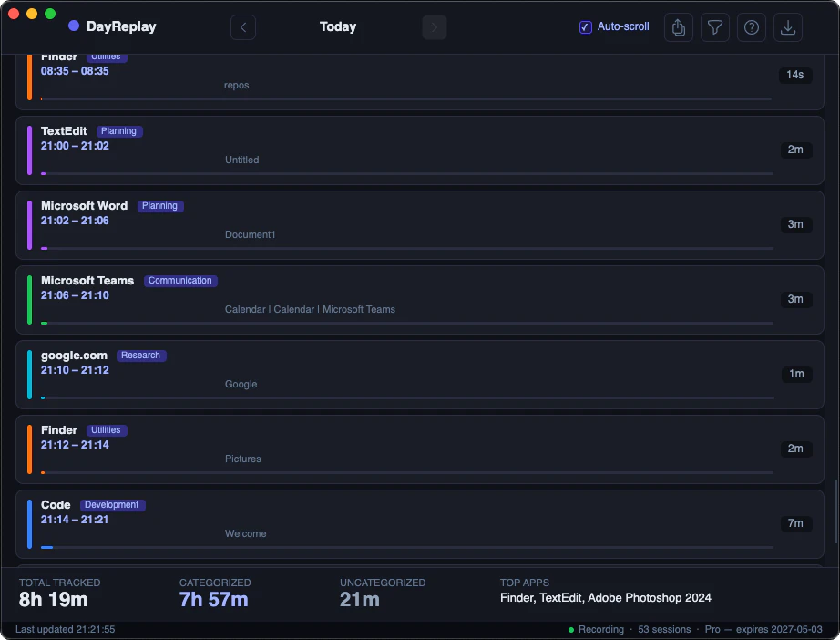Image resolution: width=840 pixels, height=640 pixels.
Task: Go to the previous day
Action: pos(243,26)
